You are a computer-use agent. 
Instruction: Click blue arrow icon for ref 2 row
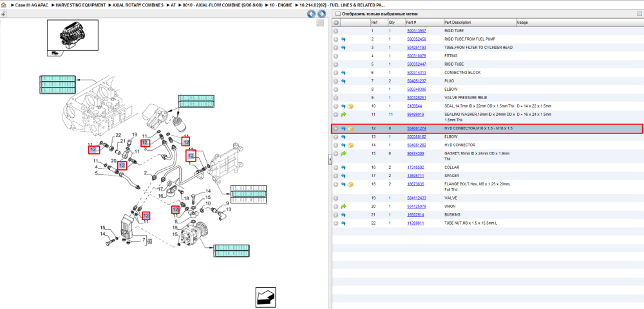pyautogui.click(x=343, y=39)
